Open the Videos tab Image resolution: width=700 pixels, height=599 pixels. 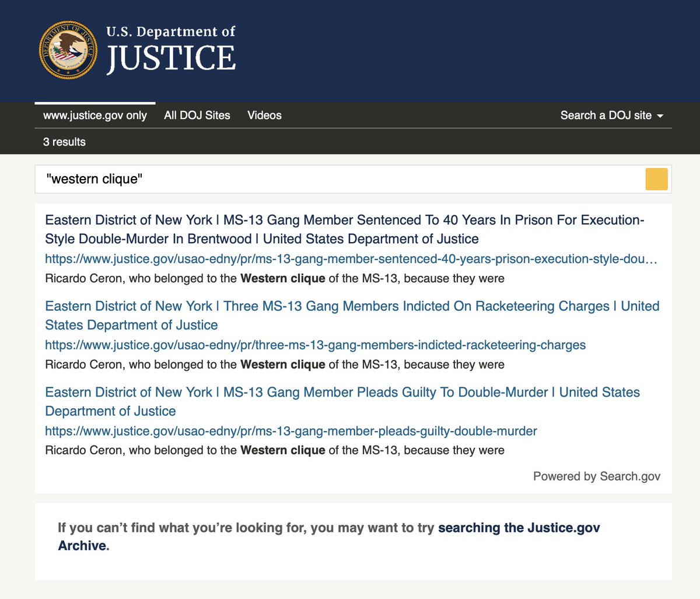pyautogui.click(x=264, y=115)
